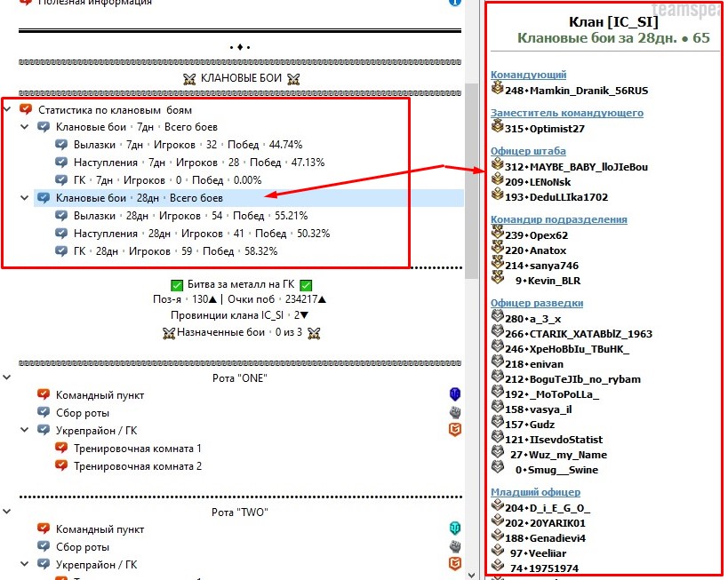
Task: Click the rank badge next to Optimist27
Action: [x=497, y=127]
